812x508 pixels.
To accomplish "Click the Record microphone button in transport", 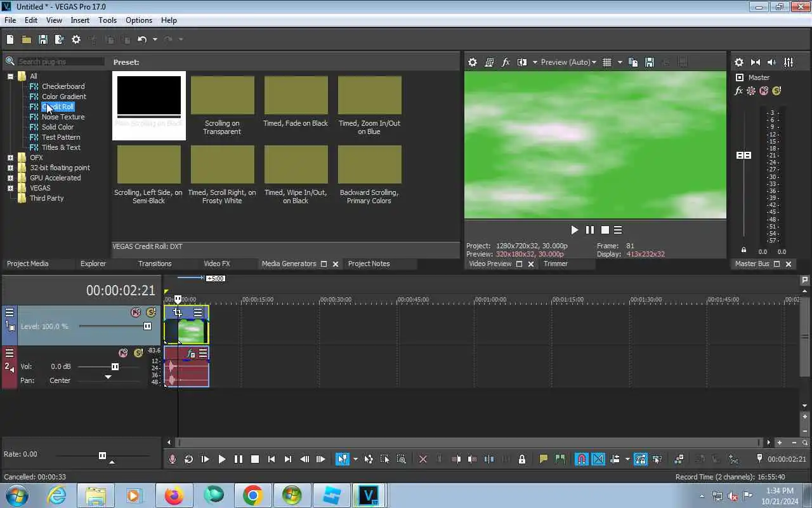I will (x=173, y=459).
